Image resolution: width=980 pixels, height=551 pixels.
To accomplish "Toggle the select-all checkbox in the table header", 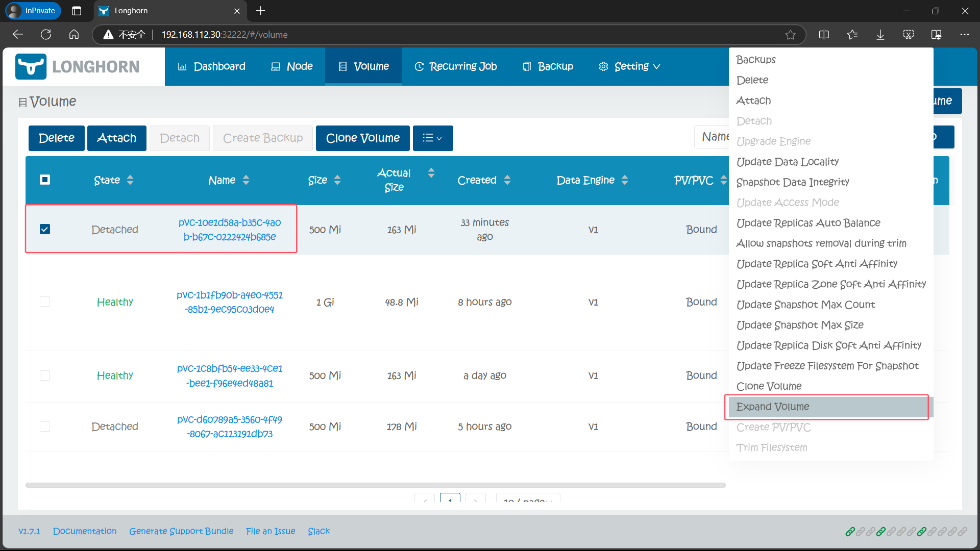I will click(45, 180).
